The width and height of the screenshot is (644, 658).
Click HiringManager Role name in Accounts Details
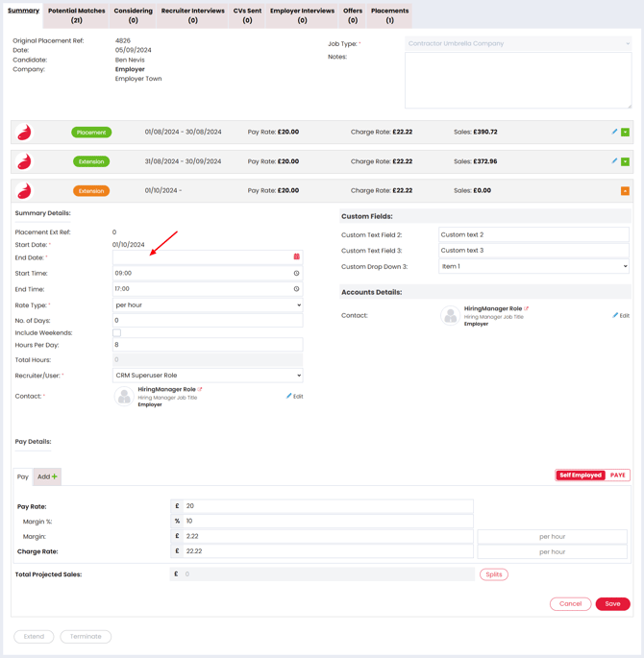(493, 308)
